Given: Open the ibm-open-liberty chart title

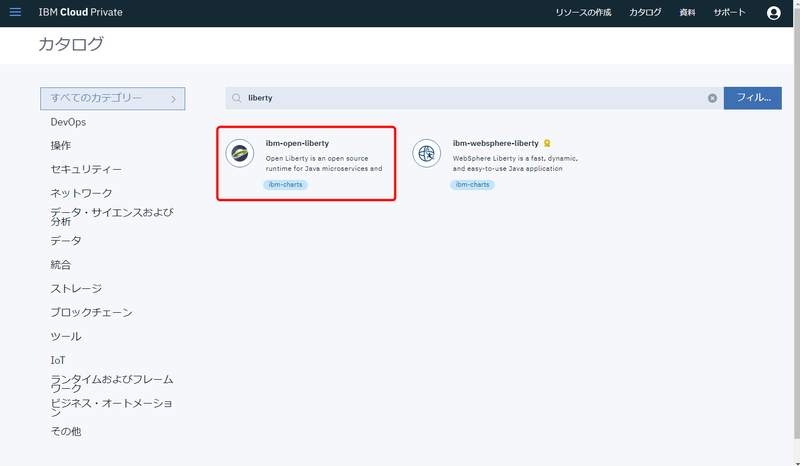Looking at the screenshot, I should [x=297, y=143].
